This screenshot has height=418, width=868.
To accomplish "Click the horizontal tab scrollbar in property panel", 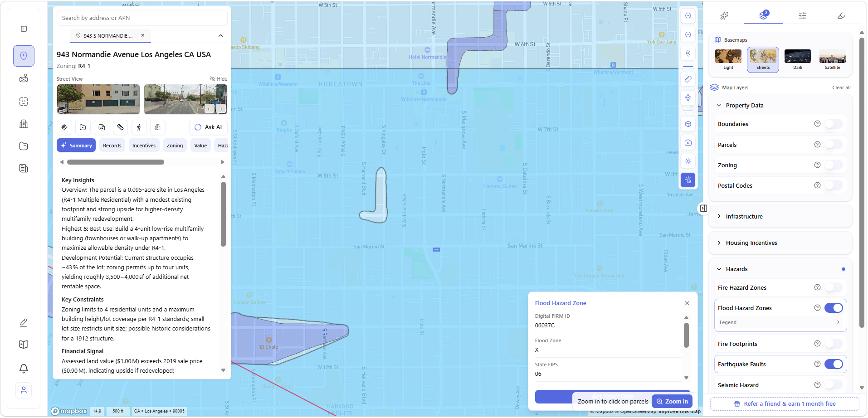I will coord(116,162).
